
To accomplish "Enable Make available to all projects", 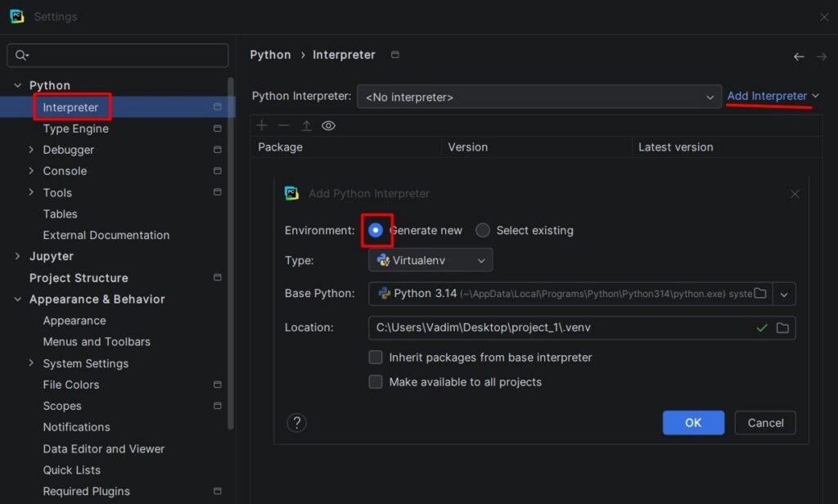I will point(376,381).
